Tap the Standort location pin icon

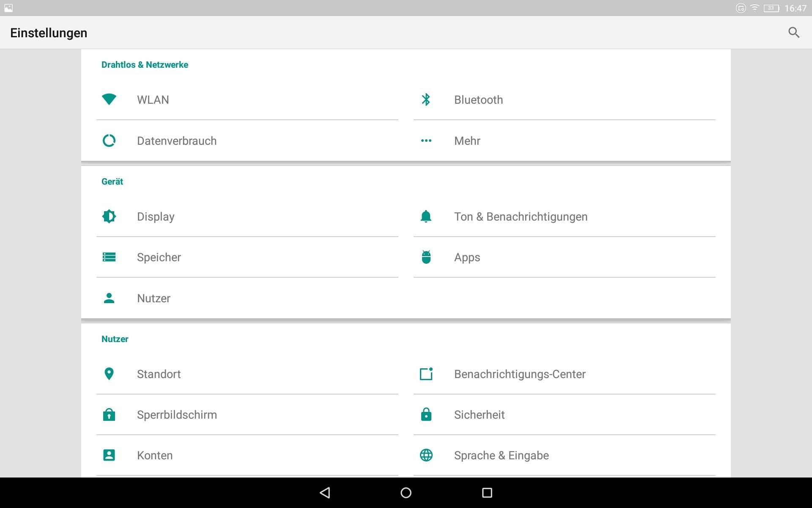tap(109, 374)
